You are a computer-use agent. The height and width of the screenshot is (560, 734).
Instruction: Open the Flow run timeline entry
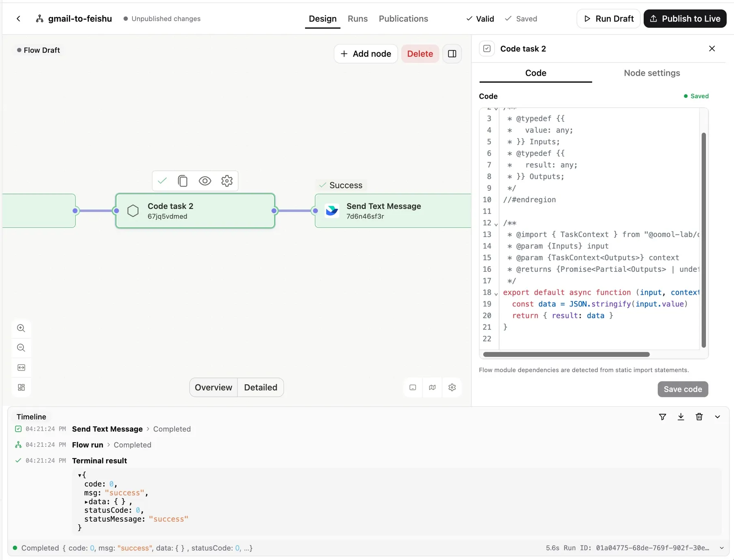[x=88, y=445]
